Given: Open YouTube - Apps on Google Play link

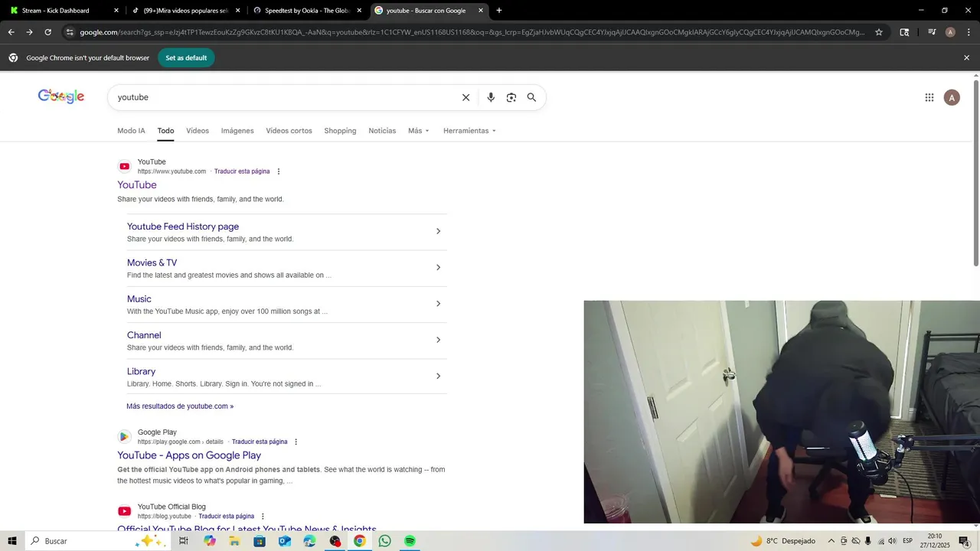Looking at the screenshot, I should (189, 455).
